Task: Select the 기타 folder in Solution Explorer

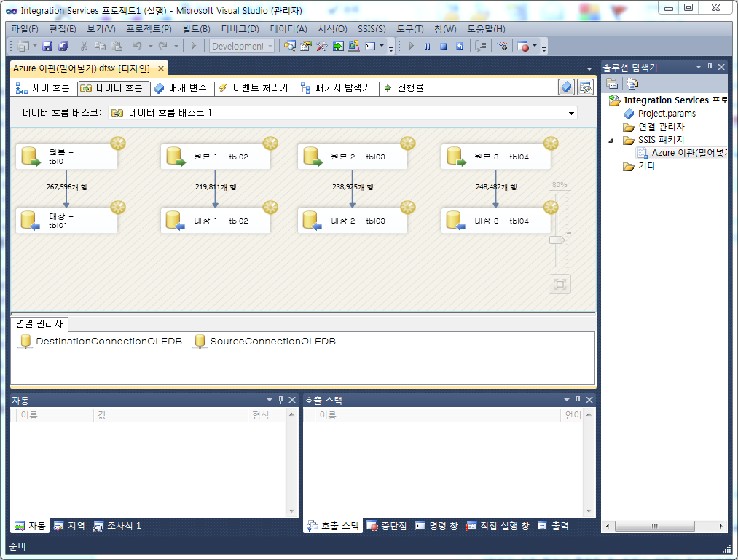Action: click(639, 166)
